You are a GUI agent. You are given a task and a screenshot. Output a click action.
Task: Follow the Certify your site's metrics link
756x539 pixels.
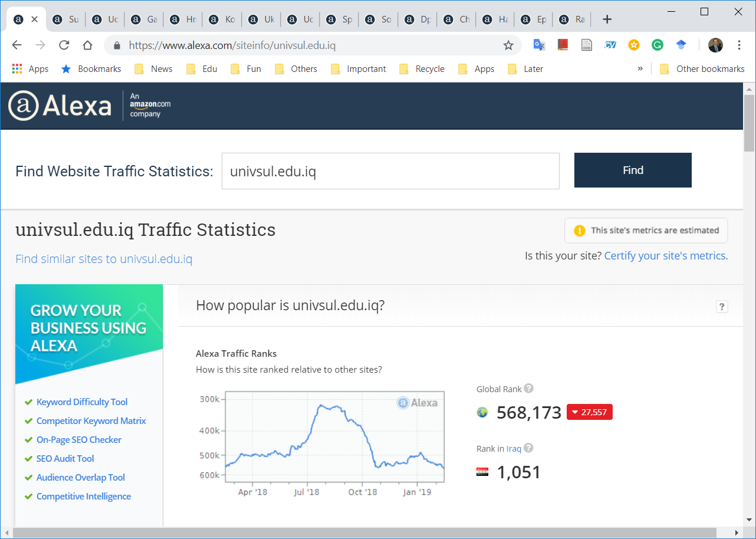[x=666, y=256]
